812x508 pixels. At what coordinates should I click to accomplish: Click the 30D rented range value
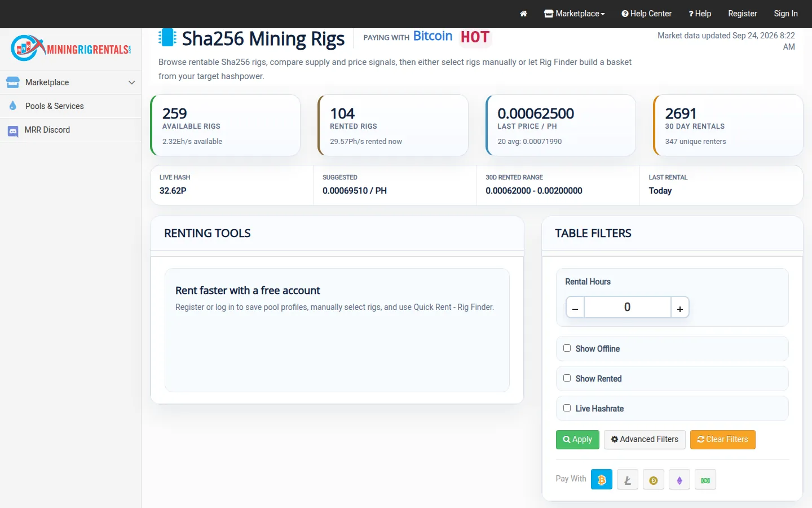534,191
